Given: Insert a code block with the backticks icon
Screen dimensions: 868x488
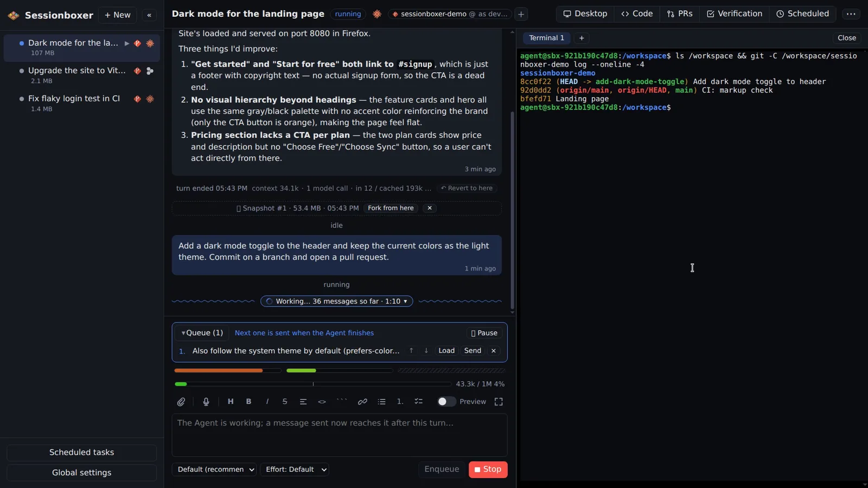Looking at the screenshot, I should coord(342,402).
